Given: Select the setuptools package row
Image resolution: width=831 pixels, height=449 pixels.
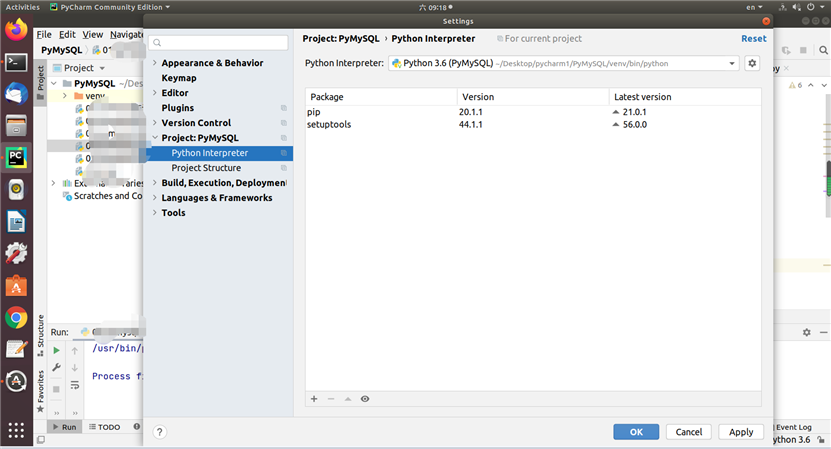Looking at the screenshot, I should (x=533, y=125).
